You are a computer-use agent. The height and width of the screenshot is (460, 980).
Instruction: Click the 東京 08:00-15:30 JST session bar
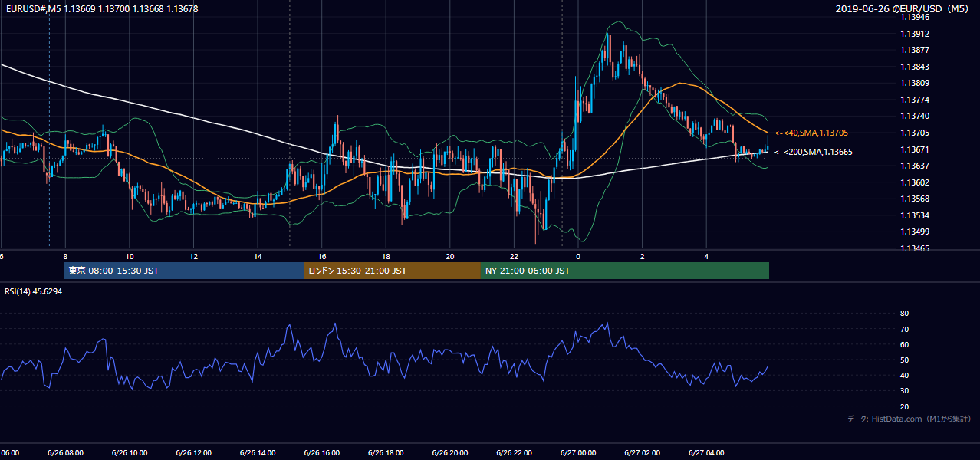click(185, 271)
